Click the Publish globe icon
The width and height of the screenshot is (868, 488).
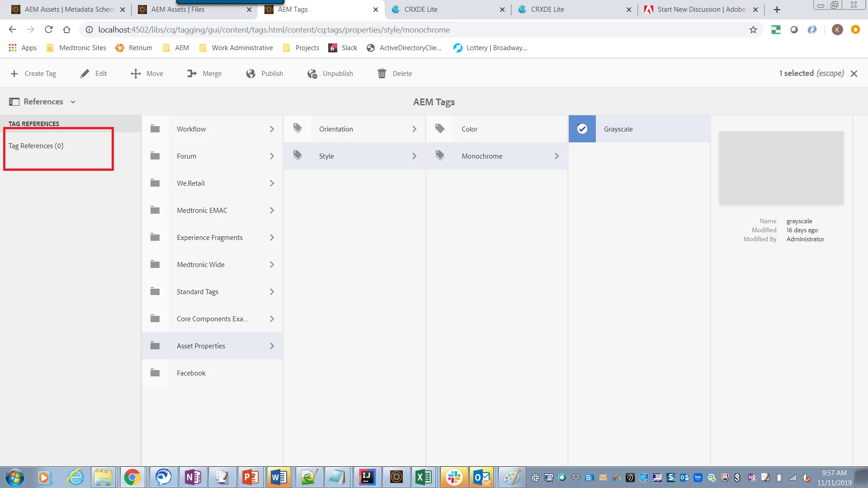coord(251,74)
